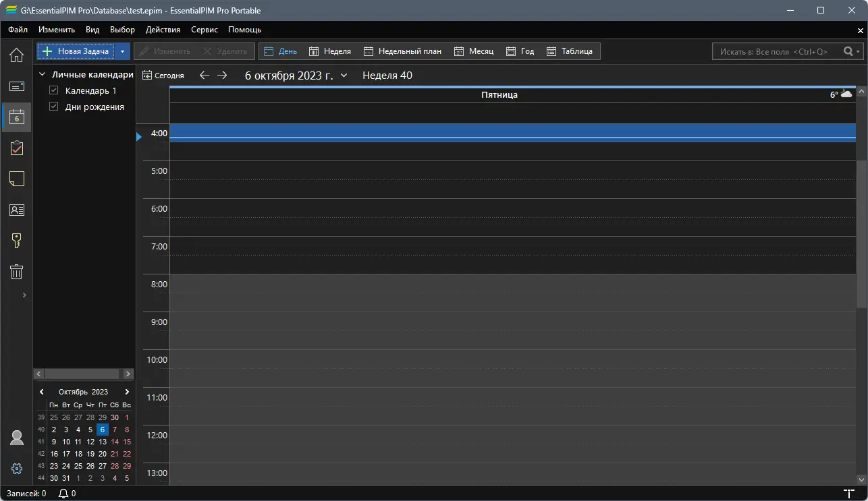
Task: Open the Calendar module in sidebar
Action: pos(16,117)
